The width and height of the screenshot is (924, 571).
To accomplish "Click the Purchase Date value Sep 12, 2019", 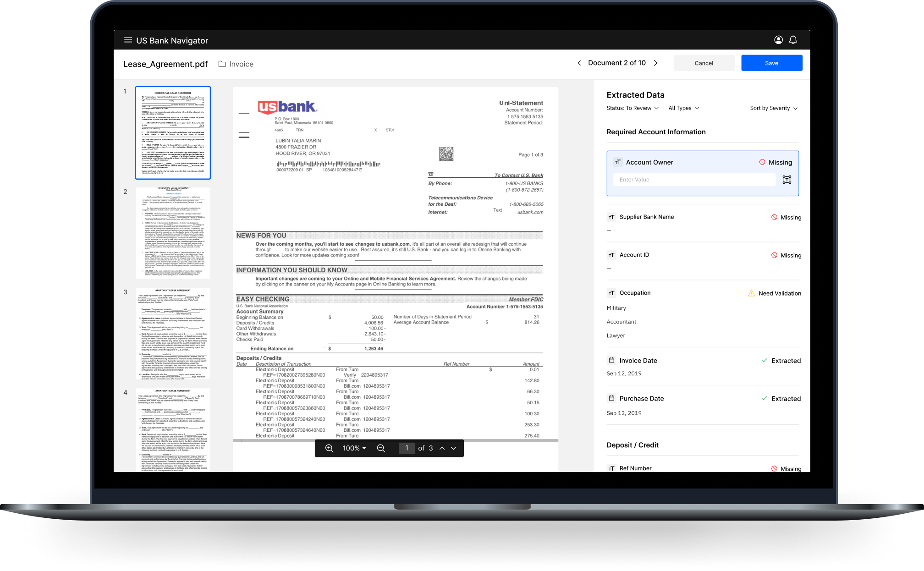I will click(x=624, y=413).
